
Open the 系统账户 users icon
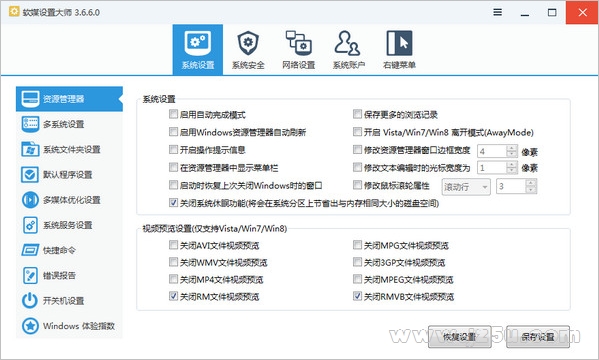347,42
